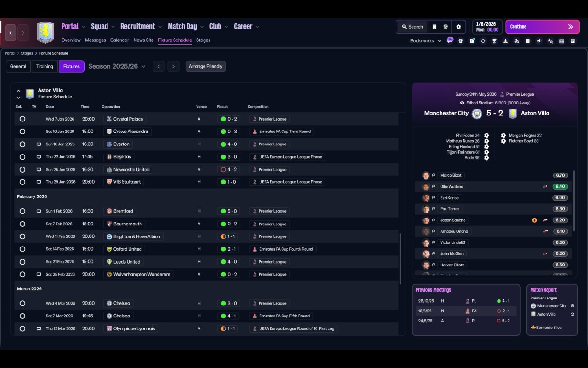Select the Oxford United fixture radio button
Screen dimensions: 588x368
(x=23, y=249)
